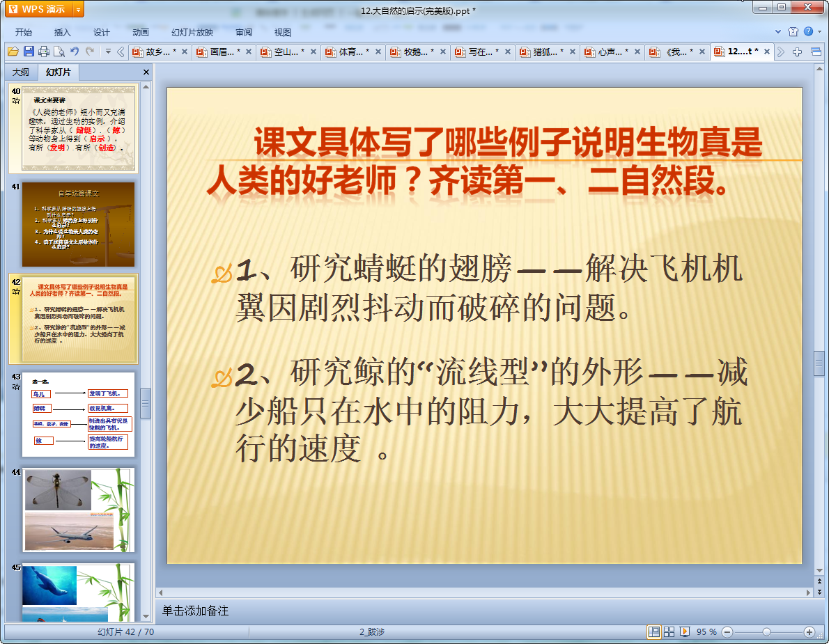Open a file with the folder icon
Viewport: 829px width, 644px height.
[13, 52]
